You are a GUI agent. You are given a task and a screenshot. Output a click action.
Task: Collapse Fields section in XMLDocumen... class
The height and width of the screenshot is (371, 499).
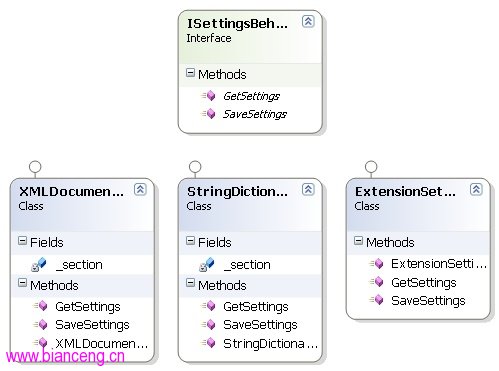22,241
